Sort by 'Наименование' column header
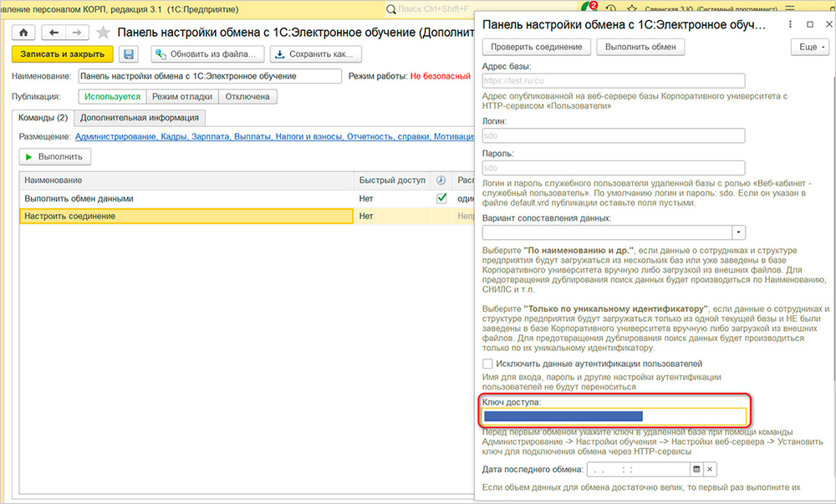836x504 pixels. click(x=186, y=180)
